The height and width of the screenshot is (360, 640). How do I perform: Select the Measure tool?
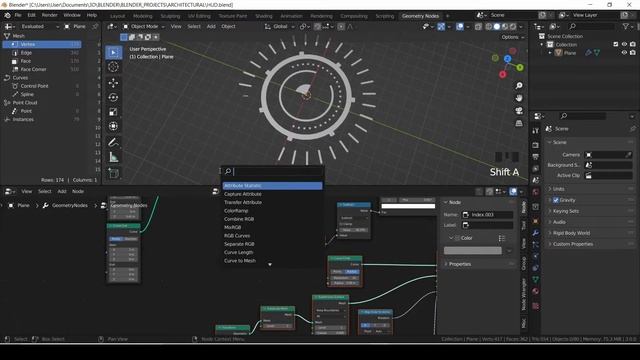tap(113, 157)
